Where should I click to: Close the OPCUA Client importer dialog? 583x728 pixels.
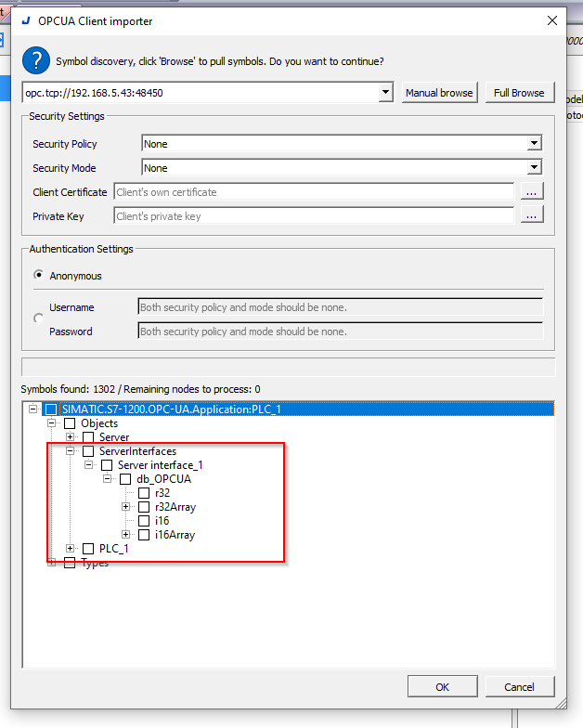551,20
